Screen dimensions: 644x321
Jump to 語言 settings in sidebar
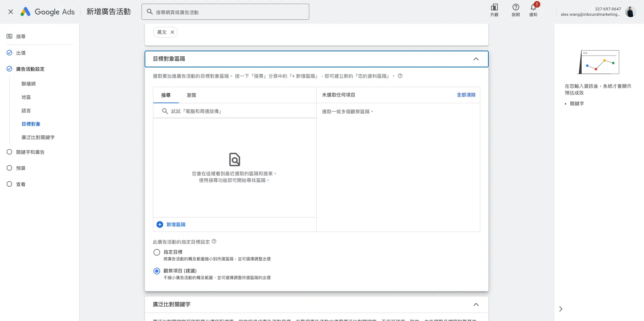coord(26,111)
